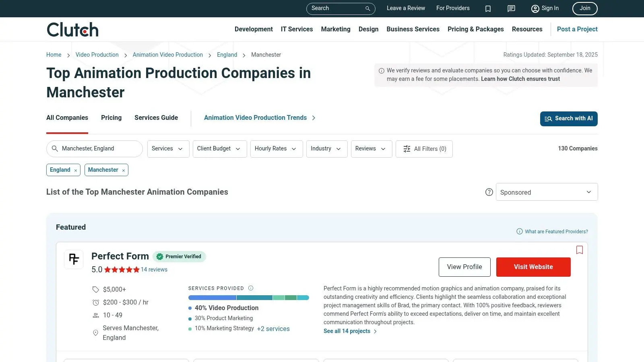644x362 pixels.
Task: Expand the Client Budget dropdown
Action: [219, 149]
